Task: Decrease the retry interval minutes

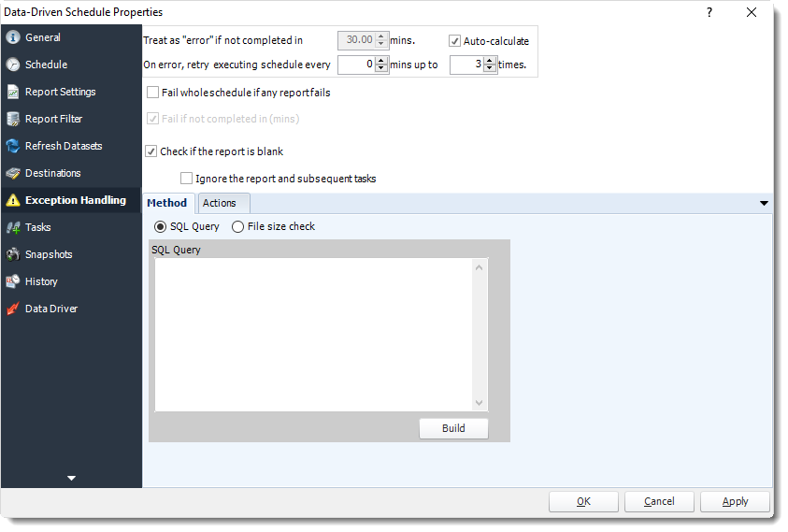Action: [x=381, y=69]
